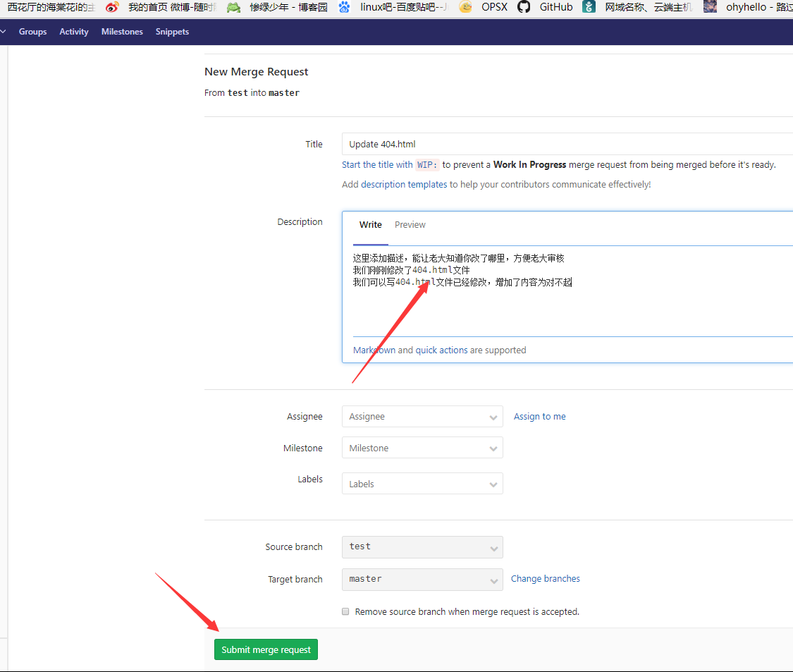Click the 网域名称 bookmark icon
Image resolution: width=793 pixels, height=672 pixels.
point(589,7)
